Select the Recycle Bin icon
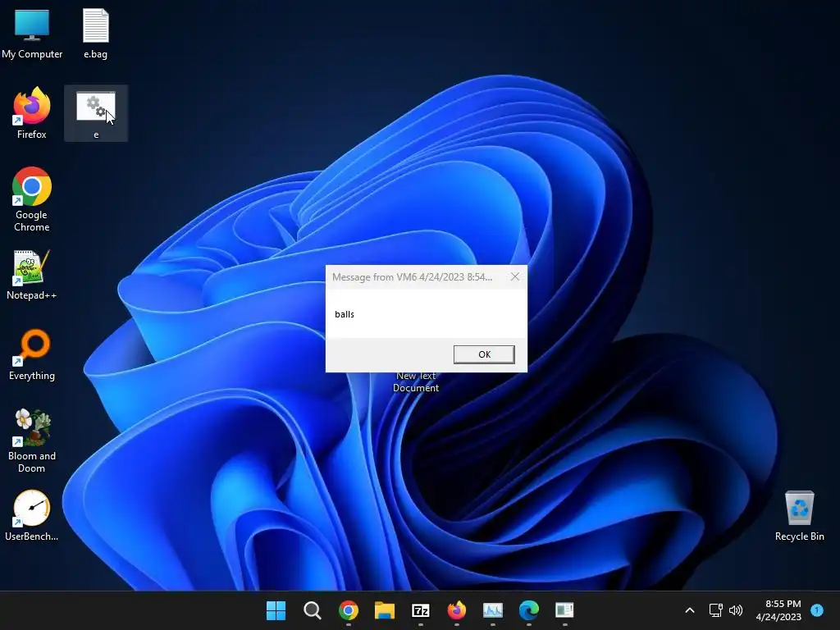840x630 pixels. [x=799, y=515]
